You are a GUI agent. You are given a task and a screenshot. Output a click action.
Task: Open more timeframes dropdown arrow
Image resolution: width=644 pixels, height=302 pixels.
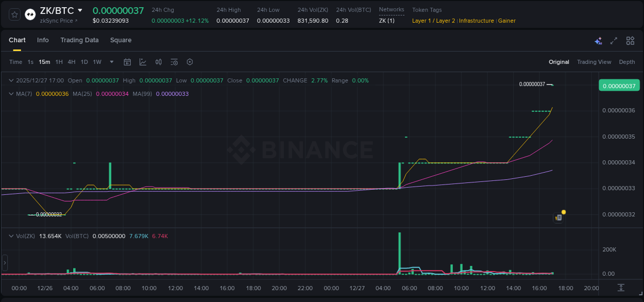[x=111, y=61]
